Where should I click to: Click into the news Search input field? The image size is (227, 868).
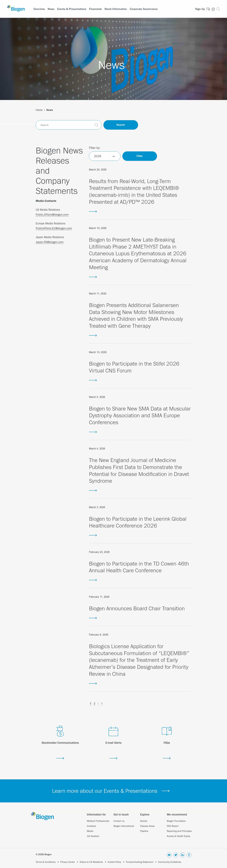coord(66,125)
